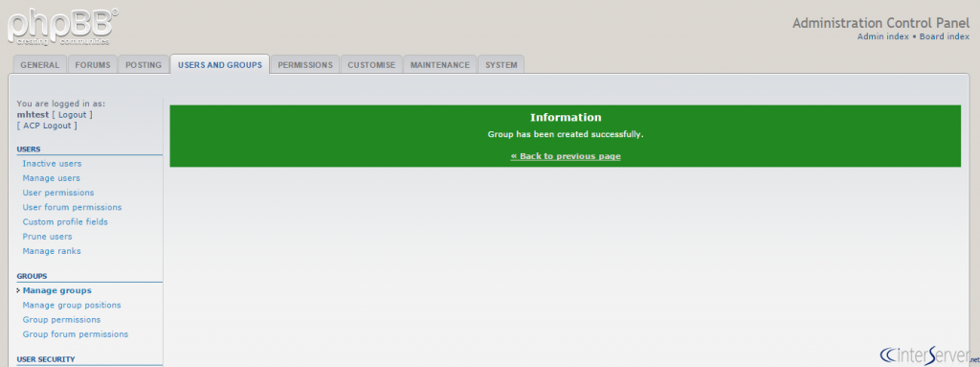Click 'Group has been created successfully' message
This screenshot has height=367, width=980.
pyautogui.click(x=566, y=134)
